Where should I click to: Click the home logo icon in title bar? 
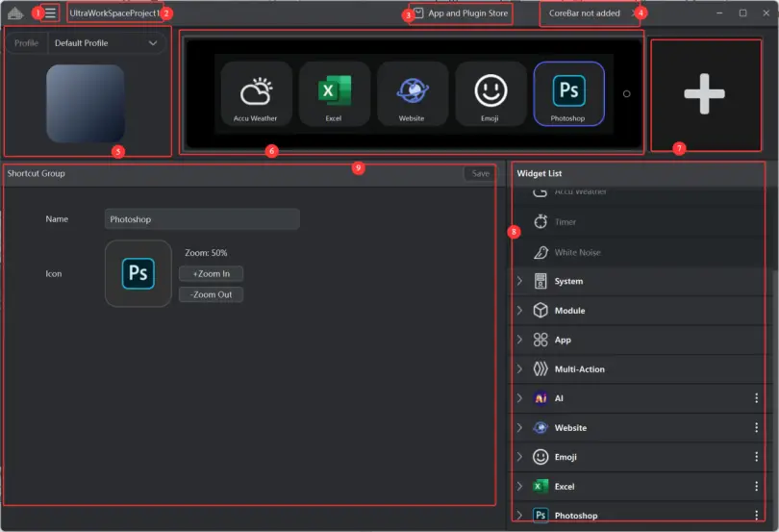(14, 13)
